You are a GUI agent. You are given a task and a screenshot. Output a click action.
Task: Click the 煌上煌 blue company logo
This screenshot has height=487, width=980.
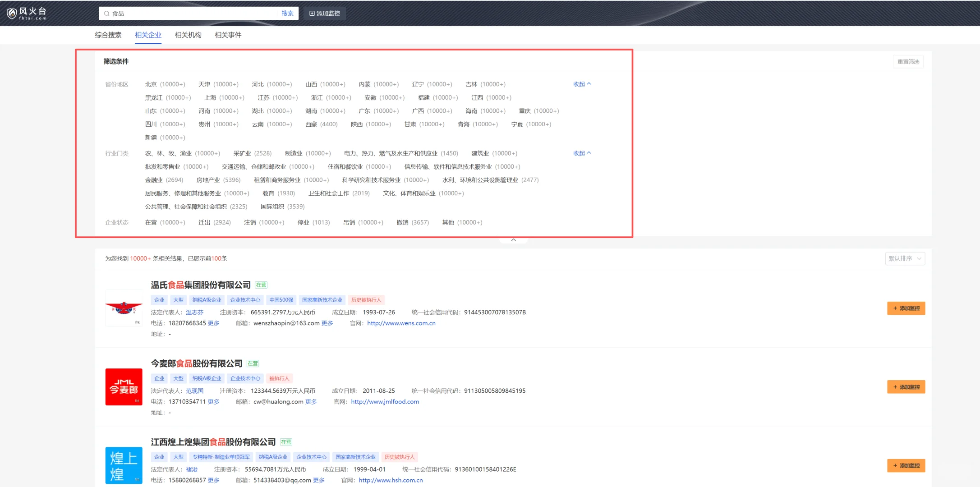point(124,465)
